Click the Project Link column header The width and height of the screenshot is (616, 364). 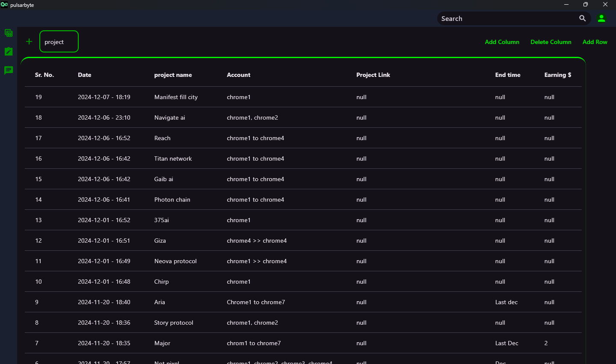coord(373,75)
